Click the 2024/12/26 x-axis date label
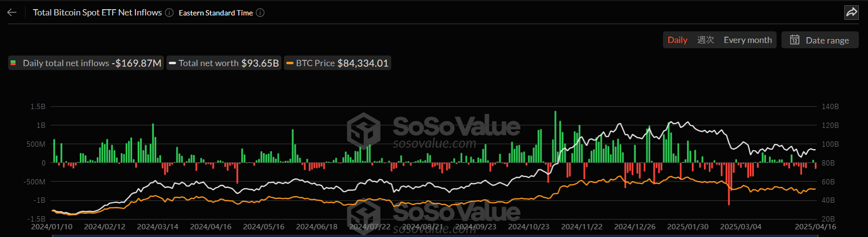The image size is (868, 237). point(635,227)
